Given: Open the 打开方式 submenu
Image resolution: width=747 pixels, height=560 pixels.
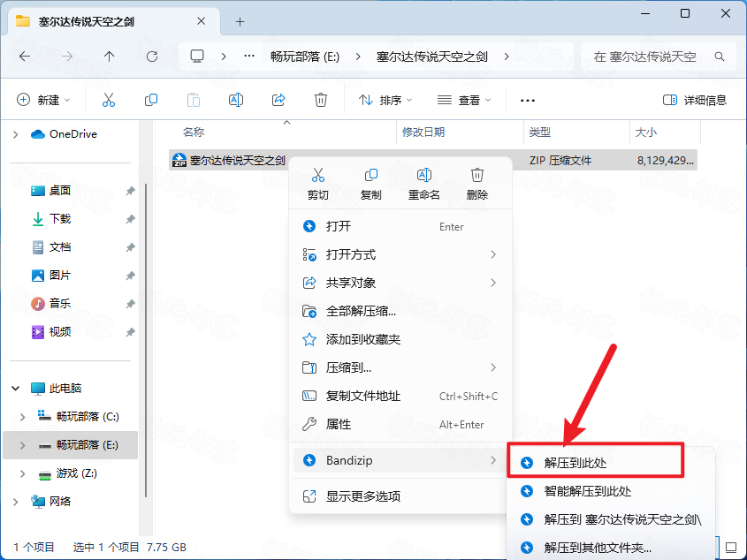Looking at the screenshot, I should (x=400, y=254).
